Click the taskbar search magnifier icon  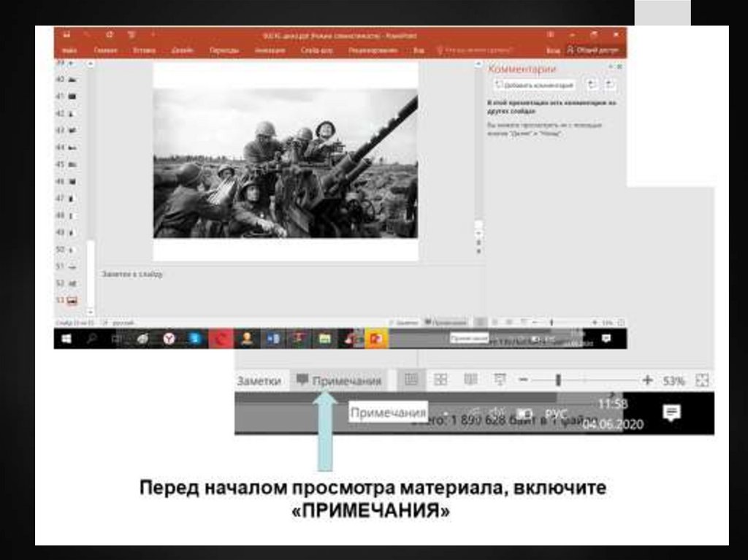(91, 339)
